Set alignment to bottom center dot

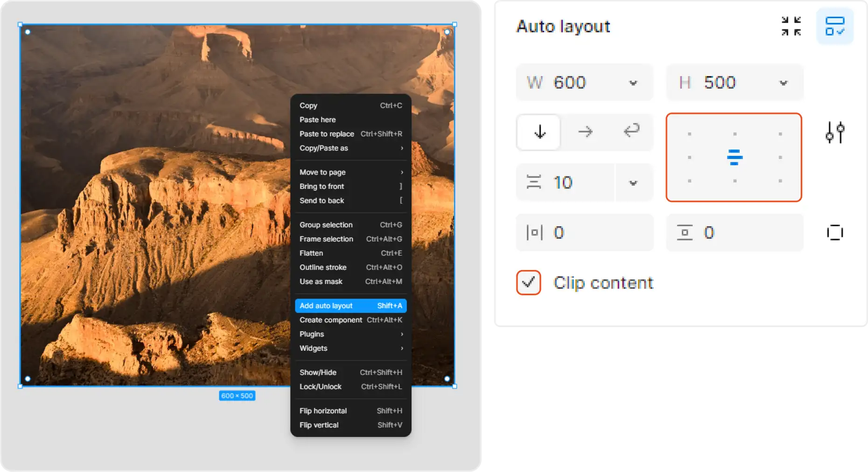(x=735, y=181)
